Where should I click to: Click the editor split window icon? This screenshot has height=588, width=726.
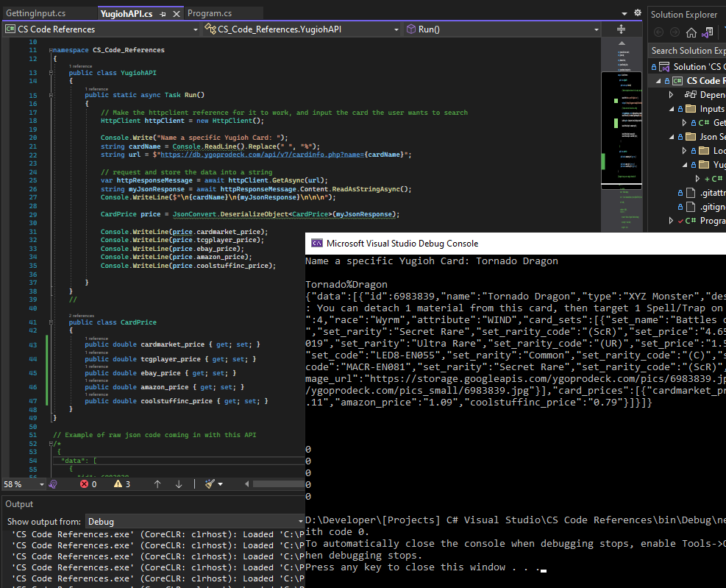(x=620, y=29)
